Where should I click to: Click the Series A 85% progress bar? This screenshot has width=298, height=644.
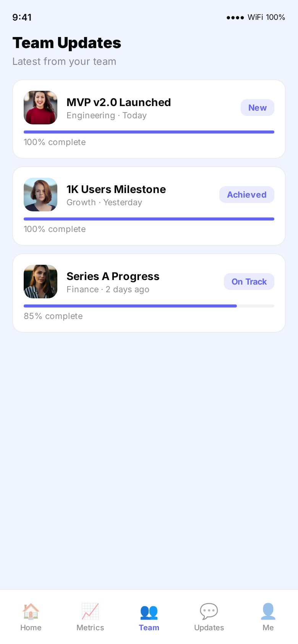149,306
